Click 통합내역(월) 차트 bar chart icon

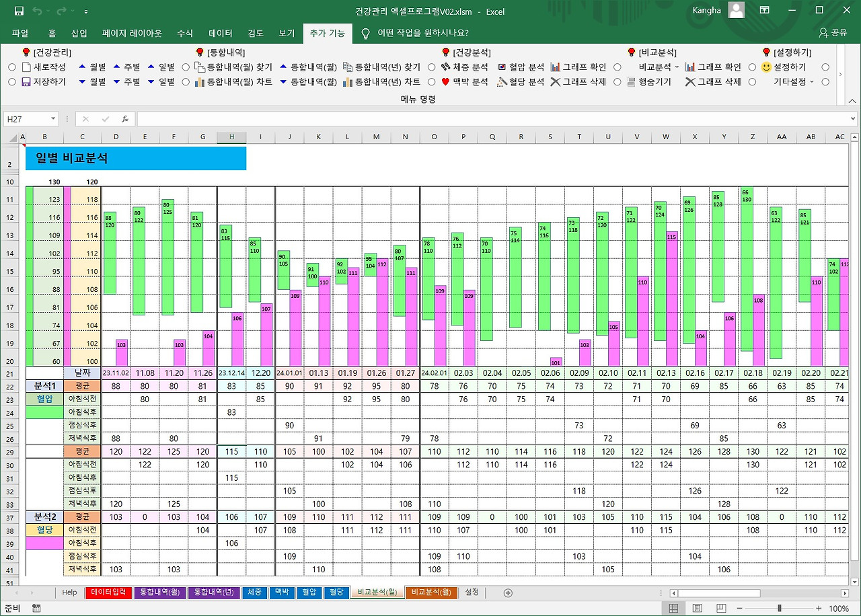coord(200,82)
